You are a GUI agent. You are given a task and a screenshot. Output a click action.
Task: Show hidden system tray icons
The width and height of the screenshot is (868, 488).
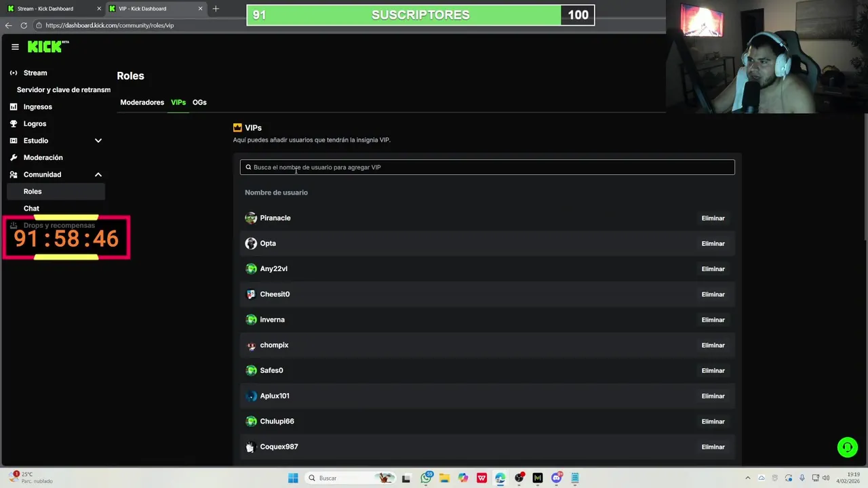click(x=748, y=478)
